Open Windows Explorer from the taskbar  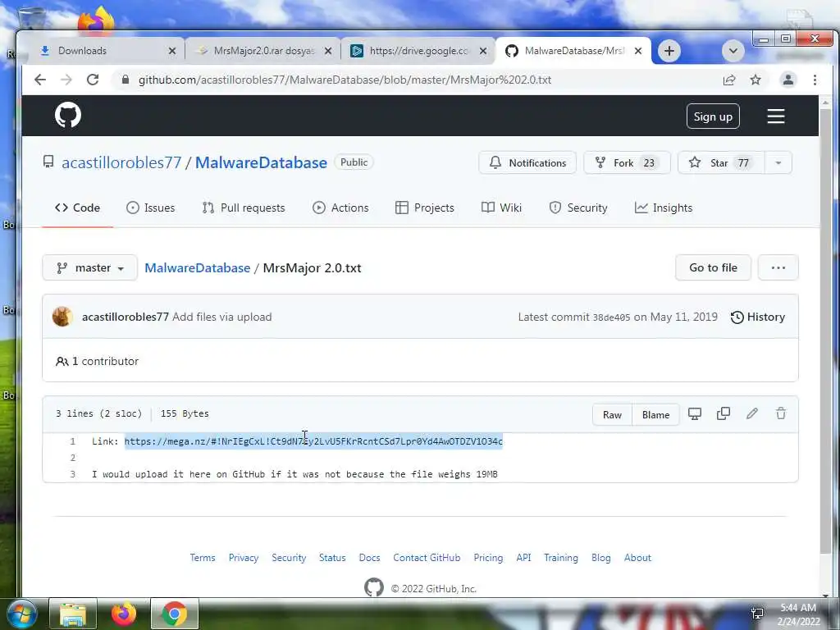73,614
